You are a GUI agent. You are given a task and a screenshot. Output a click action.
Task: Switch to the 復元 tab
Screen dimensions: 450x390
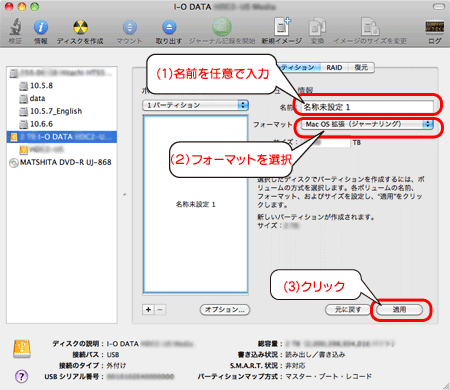pyautogui.click(x=361, y=68)
